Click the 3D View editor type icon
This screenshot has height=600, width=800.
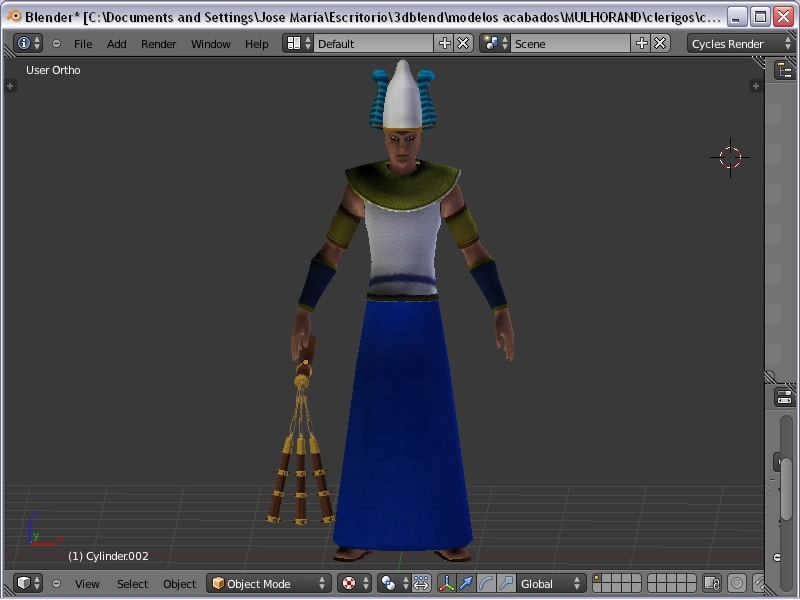[x=28, y=583]
